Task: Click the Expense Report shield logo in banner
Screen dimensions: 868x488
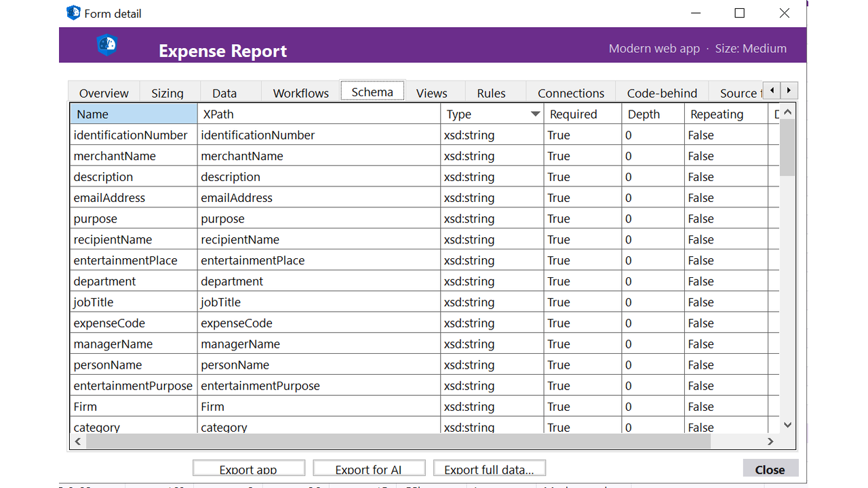Action: (107, 45)
